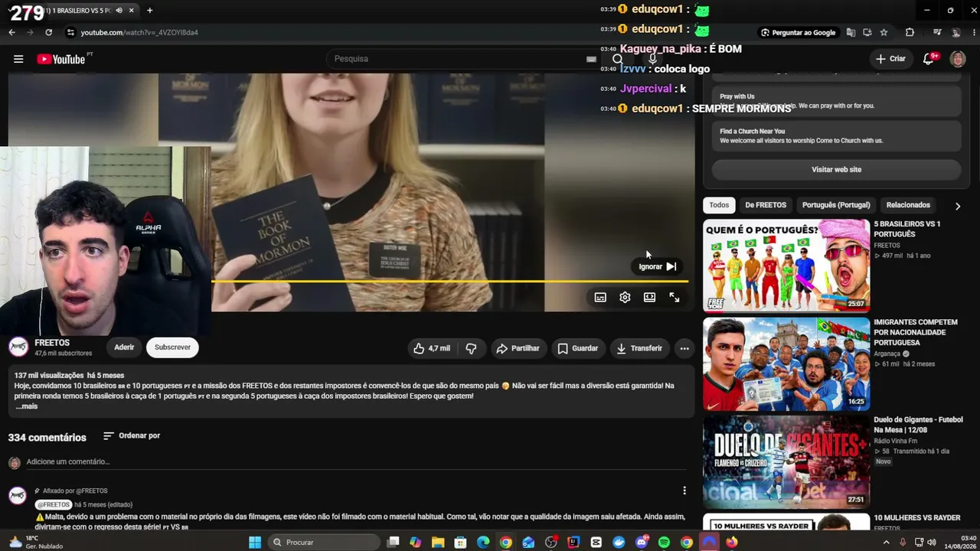This screenshot has width=980, height=551.
Task: Open a new browser tab
Action: coord(149,10)
